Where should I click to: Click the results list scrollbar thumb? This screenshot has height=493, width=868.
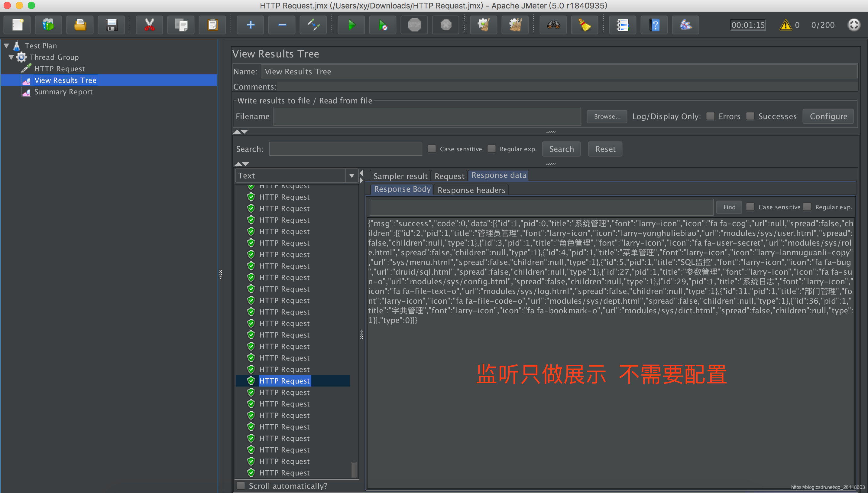coord(354,470)
